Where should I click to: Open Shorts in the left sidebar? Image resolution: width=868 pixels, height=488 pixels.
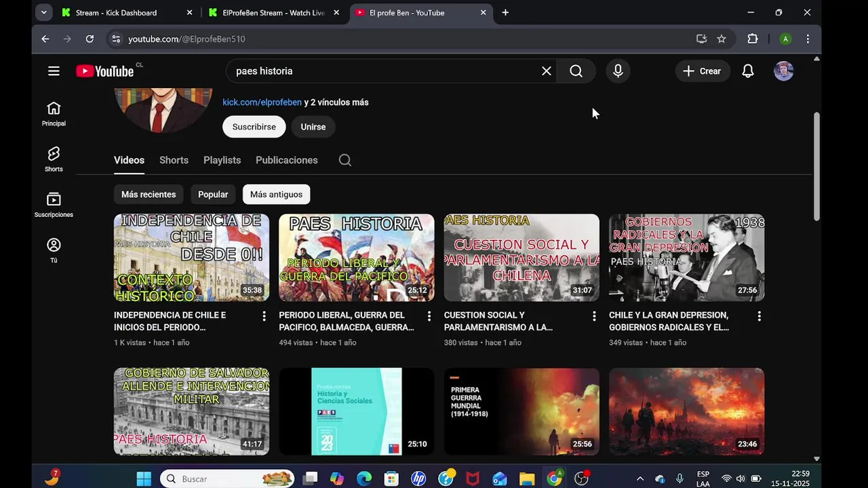(x=54, y=159)
